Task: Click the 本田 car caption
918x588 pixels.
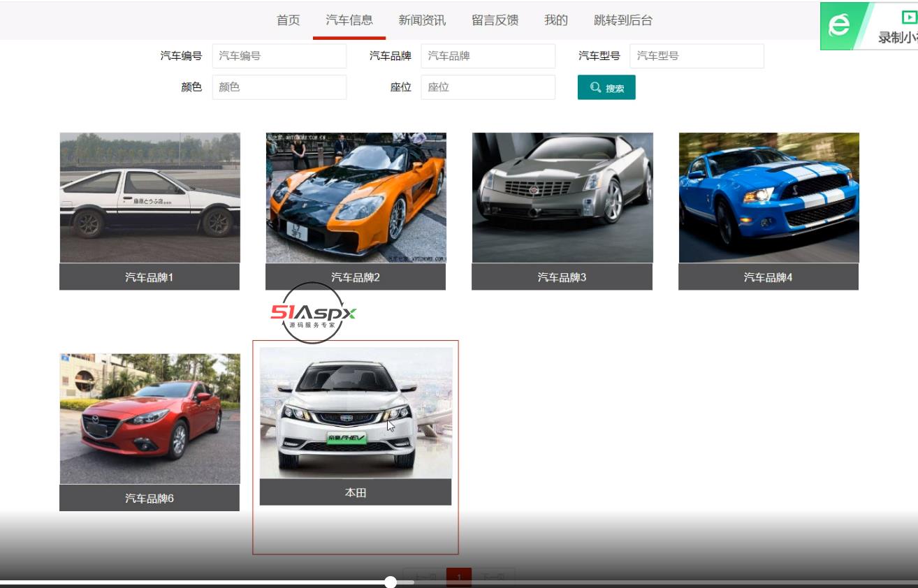Action: coord(355,492)
